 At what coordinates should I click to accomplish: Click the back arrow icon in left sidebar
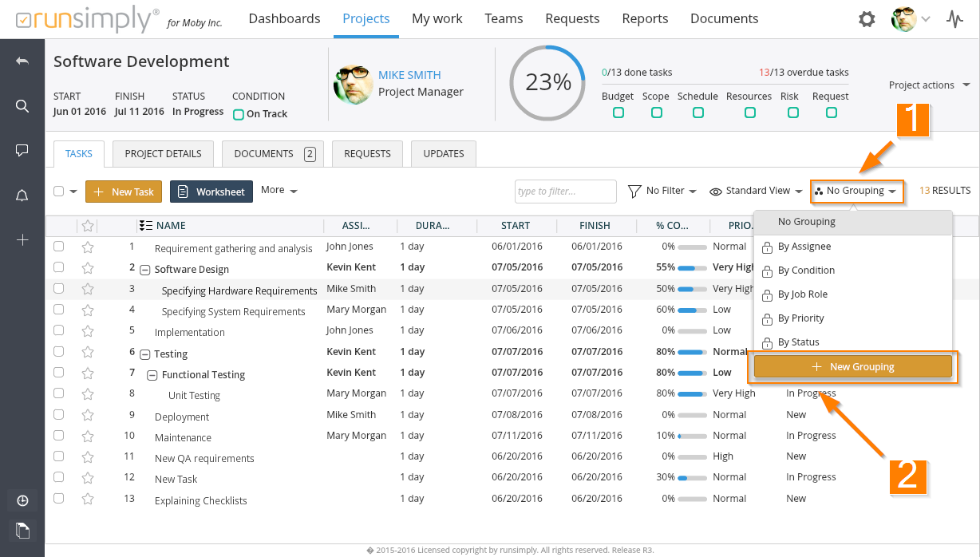point(22,61)
